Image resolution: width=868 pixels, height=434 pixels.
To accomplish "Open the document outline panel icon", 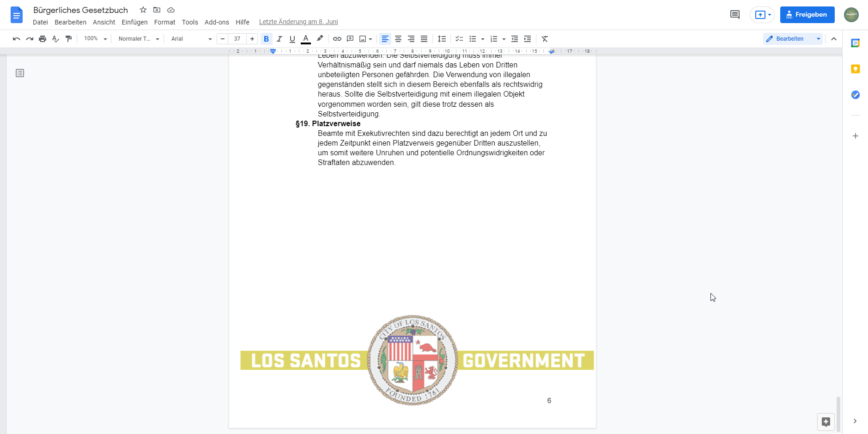I will tap(20, 73).
